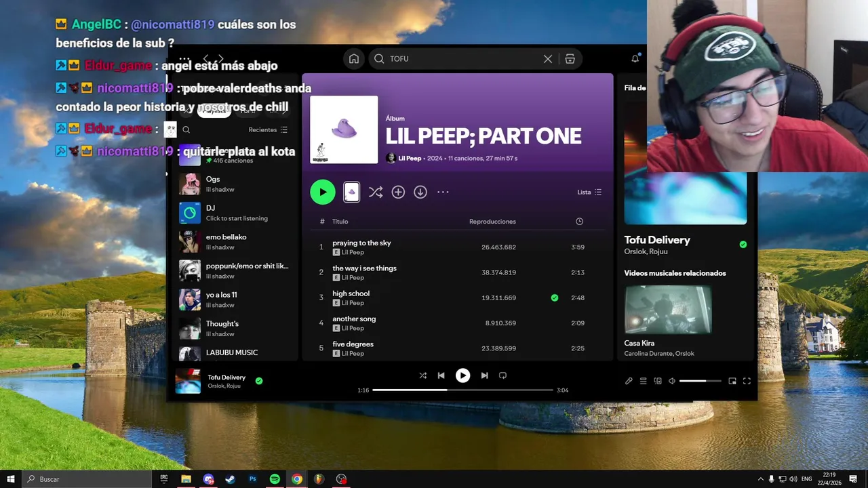868x488 pixels.
Task: Skip to previous track
Action: (441, 375)
